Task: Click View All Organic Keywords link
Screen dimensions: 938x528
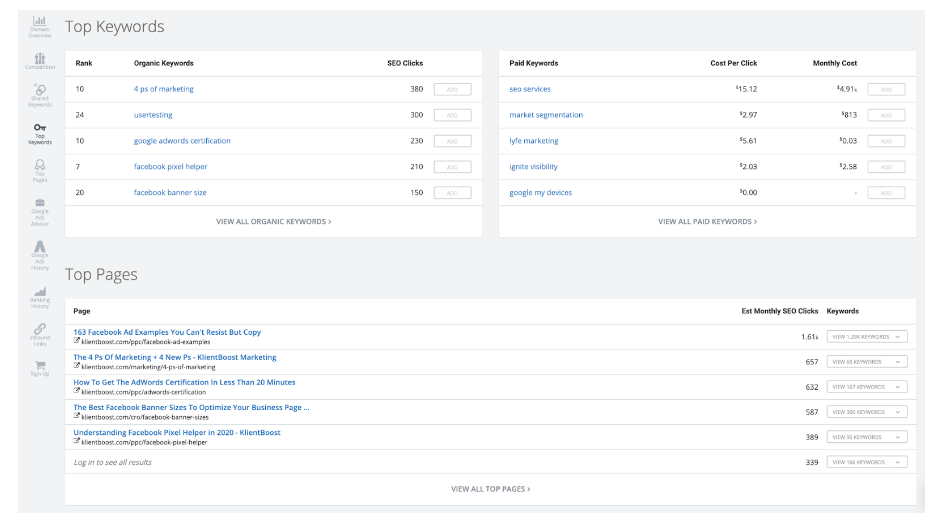Action: (x=273, y=221)
